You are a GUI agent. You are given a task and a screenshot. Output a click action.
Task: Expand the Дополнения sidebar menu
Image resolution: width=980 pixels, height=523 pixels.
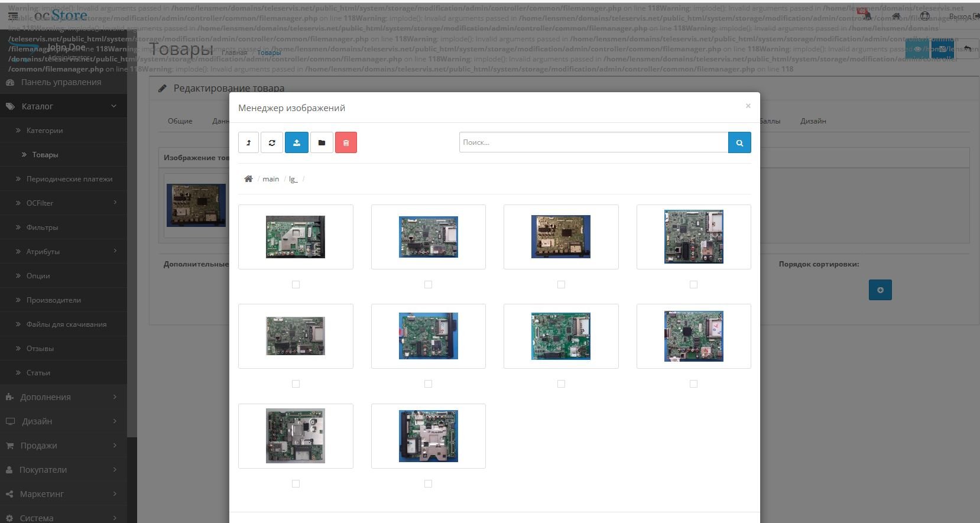(x=63, y=397)
